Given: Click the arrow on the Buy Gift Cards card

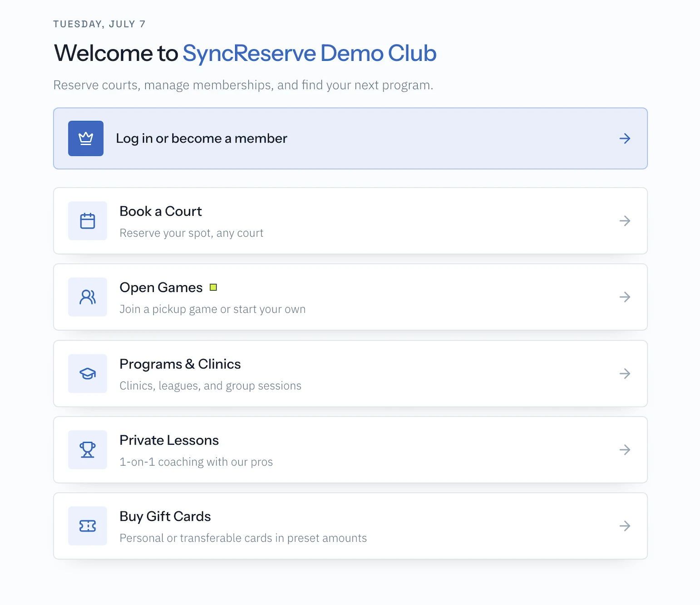Looking at the screenshot, I should pos(625,526).
